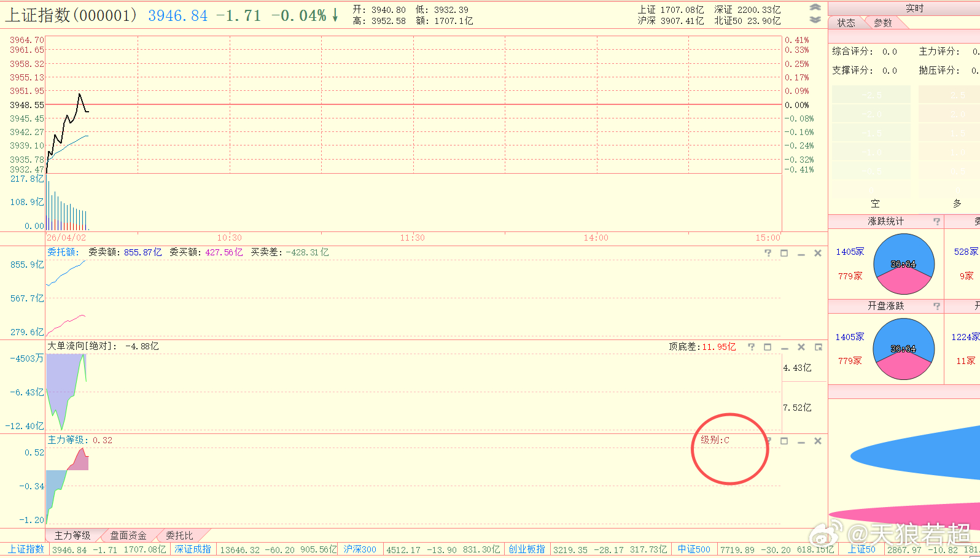Click the 北证50 23.90亿 turnover
Screen dimensions: 980x558
[x=747, y=21]
